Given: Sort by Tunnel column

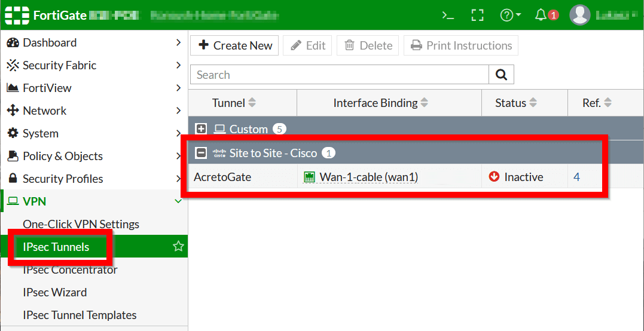Looking at the screenshot, I should [234, 103].
